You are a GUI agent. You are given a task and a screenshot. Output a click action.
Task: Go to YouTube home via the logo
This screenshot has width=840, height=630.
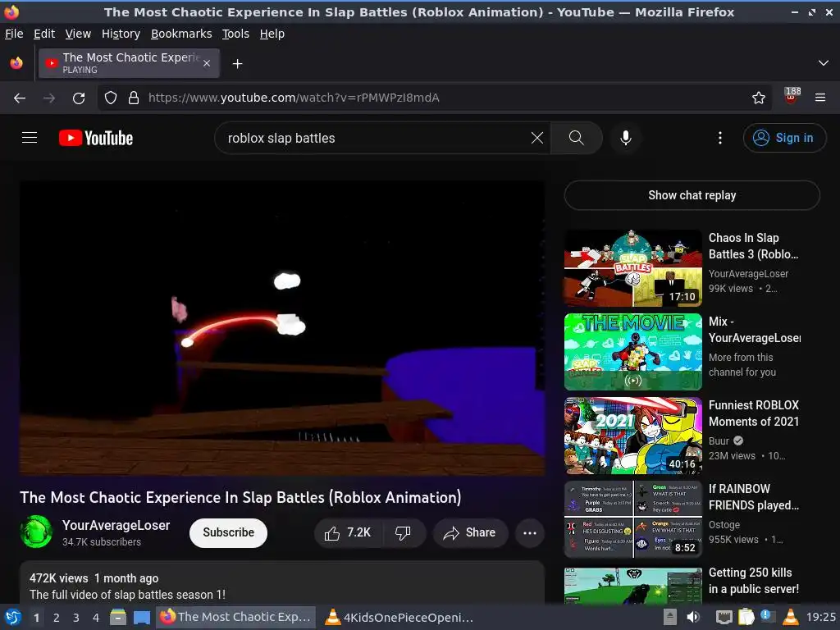click(96, 138)
